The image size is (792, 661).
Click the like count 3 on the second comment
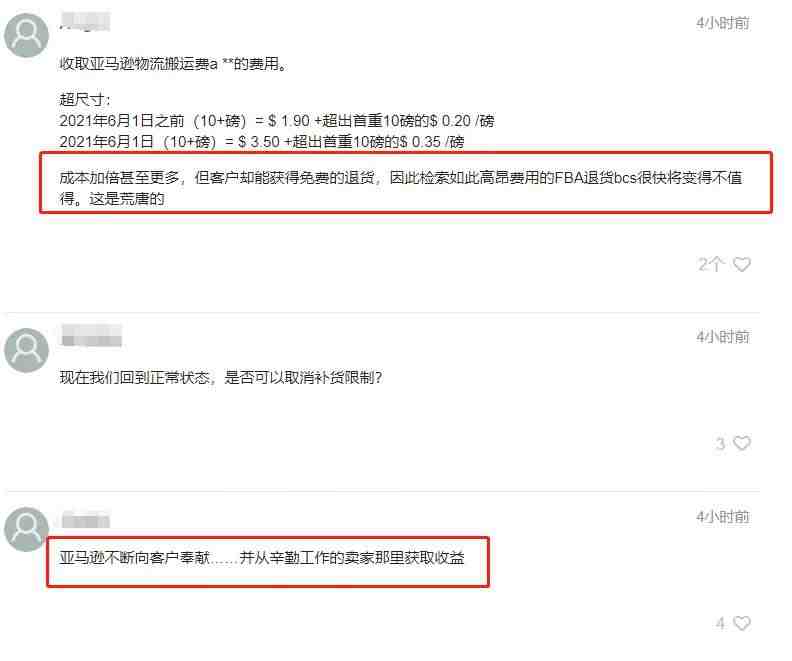pos(720,444)
